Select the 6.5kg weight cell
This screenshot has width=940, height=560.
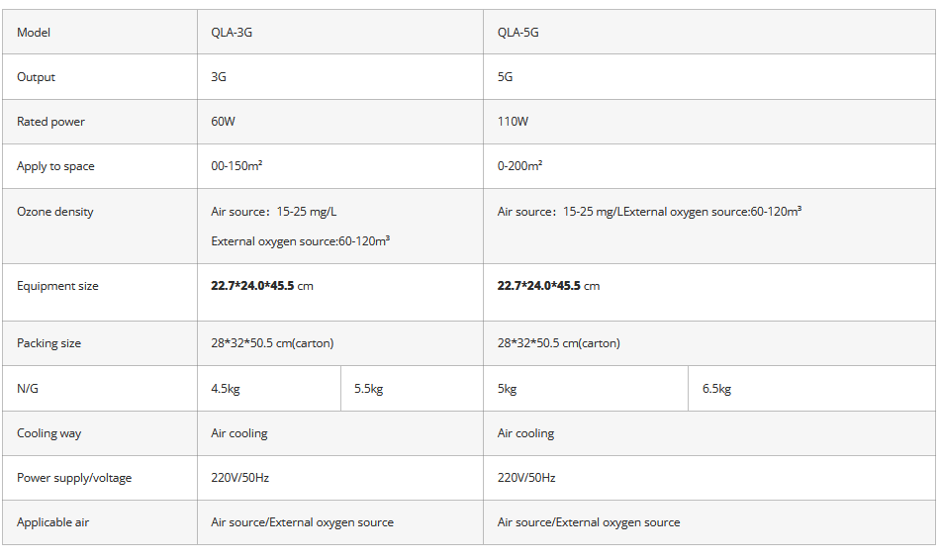[716, 389]
